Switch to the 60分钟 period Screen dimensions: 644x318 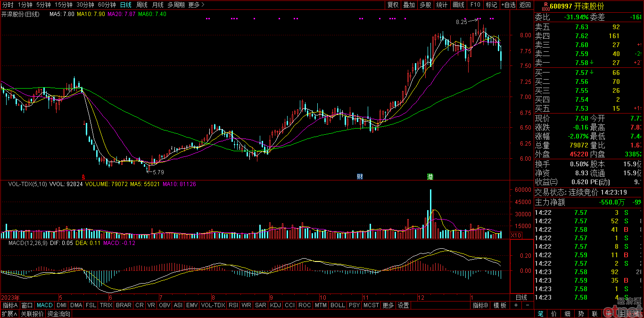(107, 5)
